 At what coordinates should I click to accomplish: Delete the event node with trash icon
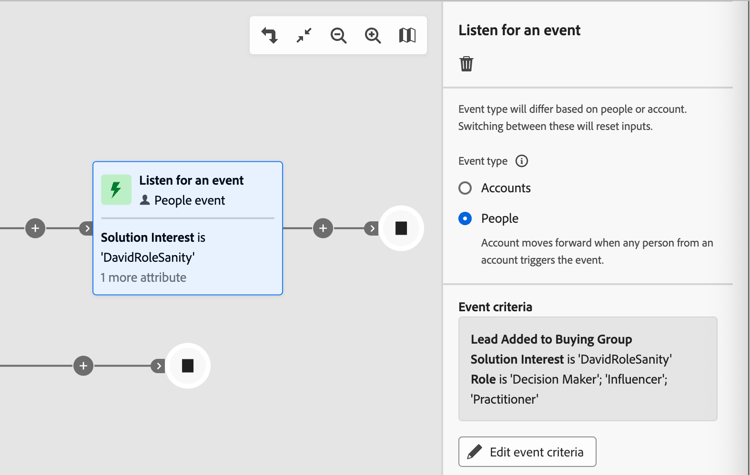coord(466,64)
